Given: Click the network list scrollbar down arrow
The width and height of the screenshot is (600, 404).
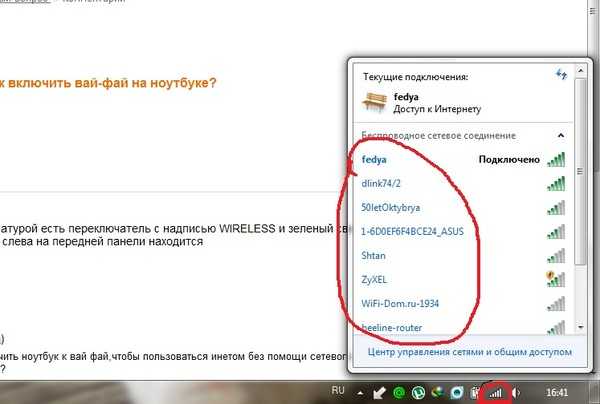Looking at the screenshot, I should (581, 327).
